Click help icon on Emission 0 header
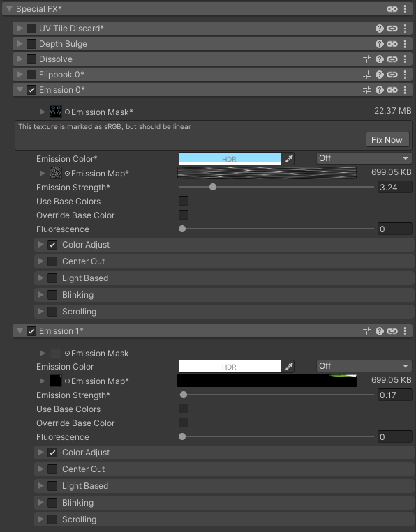The height and width of the screenshot is (532, 416). point(379,90)
